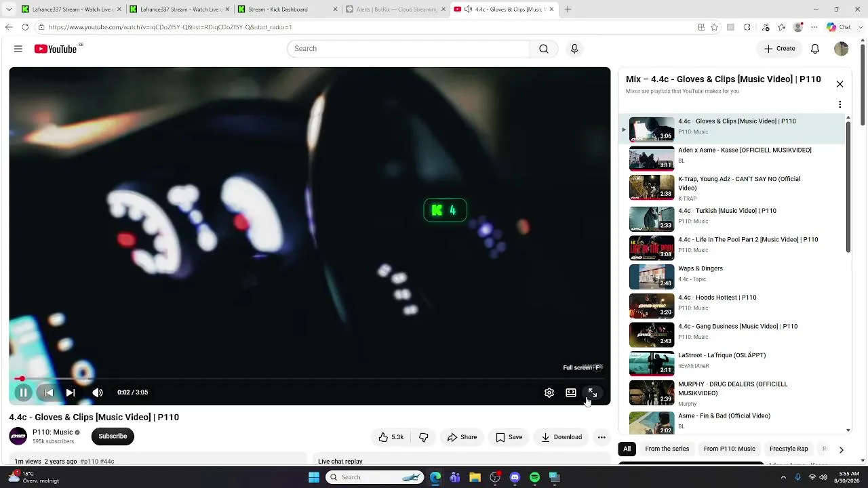Open Windows Start menu
The height and width of the screenshot is (488, 868).
[x=314, y=477]
